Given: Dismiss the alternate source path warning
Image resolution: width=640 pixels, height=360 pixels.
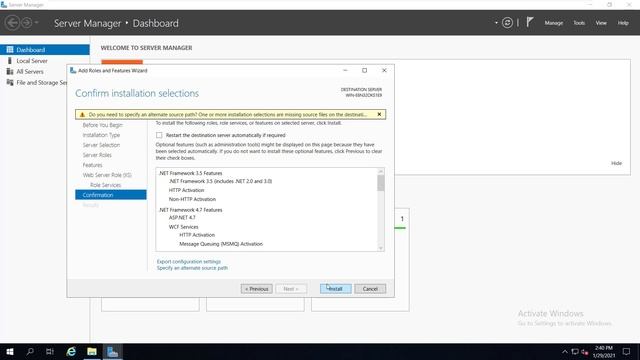Looking at the screenshot, I should tap(379, 114).
